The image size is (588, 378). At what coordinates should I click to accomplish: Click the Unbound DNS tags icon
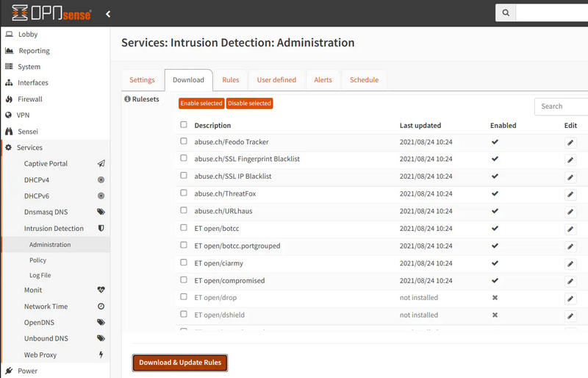101,338
